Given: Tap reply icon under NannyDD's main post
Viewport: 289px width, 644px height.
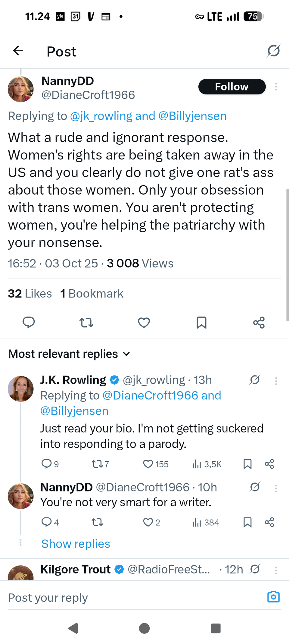Looking at the screenshot, I should [29, 322].
